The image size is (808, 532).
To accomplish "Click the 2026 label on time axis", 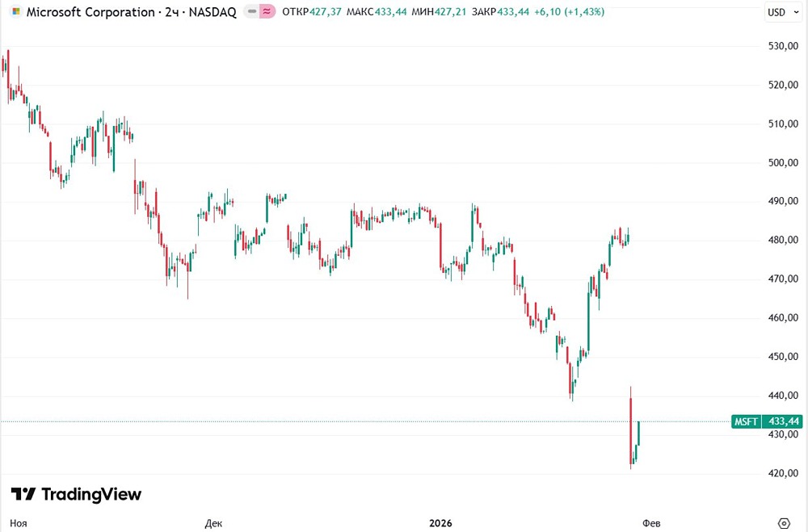I will coord(440,523).
